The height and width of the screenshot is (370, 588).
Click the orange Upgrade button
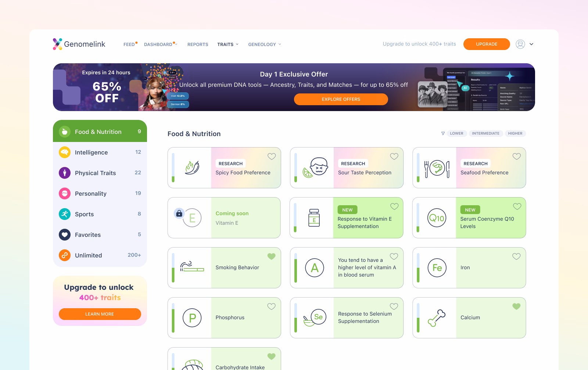pyautogui.click(x=487, y=44)
